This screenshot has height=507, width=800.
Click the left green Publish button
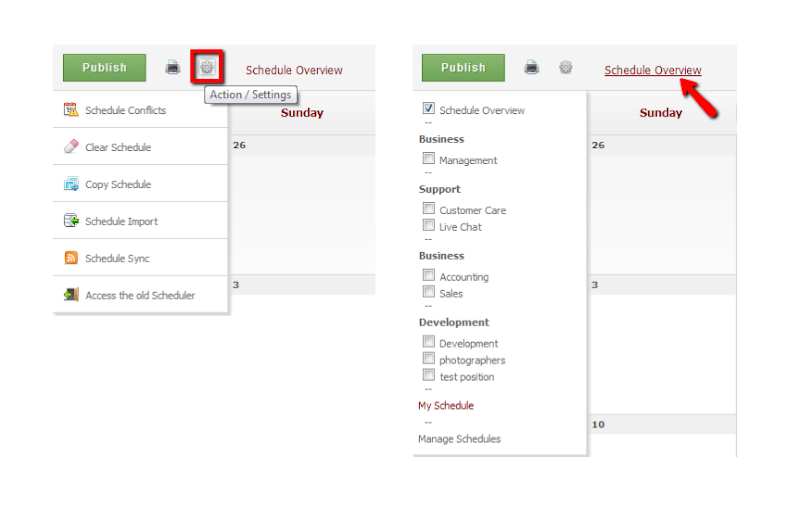coord(105,68)
